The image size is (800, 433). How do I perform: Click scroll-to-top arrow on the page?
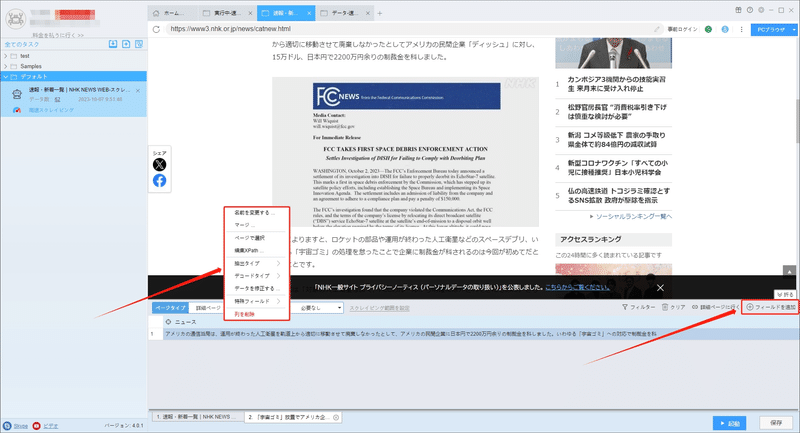click(789, 271)
